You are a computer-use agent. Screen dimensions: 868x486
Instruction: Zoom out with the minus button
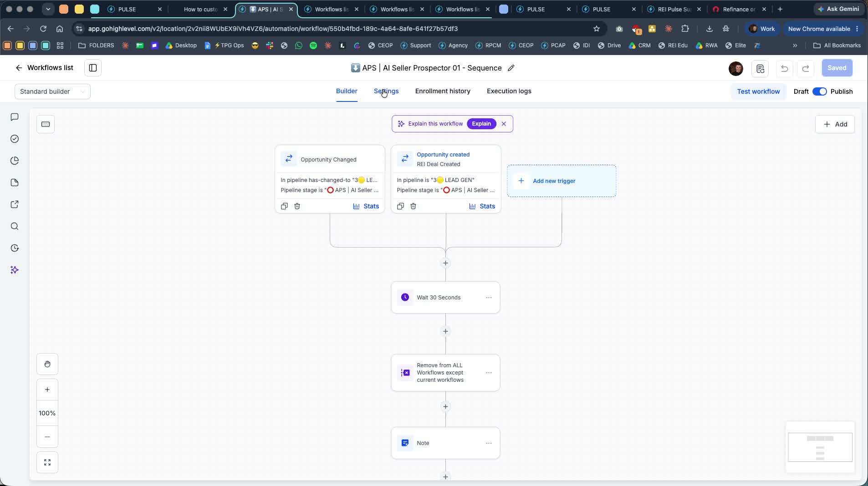pyautogui.click(x=47, y=437)
